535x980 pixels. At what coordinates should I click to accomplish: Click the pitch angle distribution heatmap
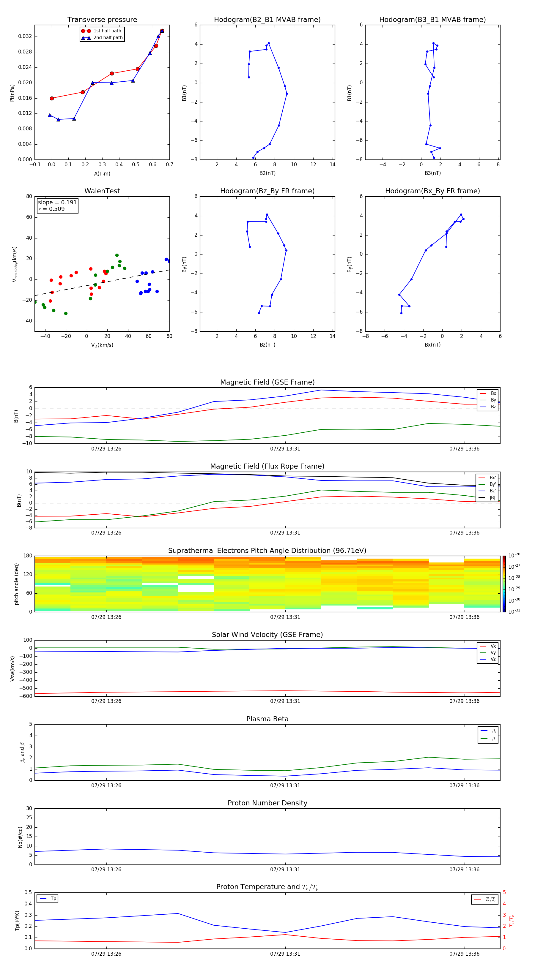[267, 584]
